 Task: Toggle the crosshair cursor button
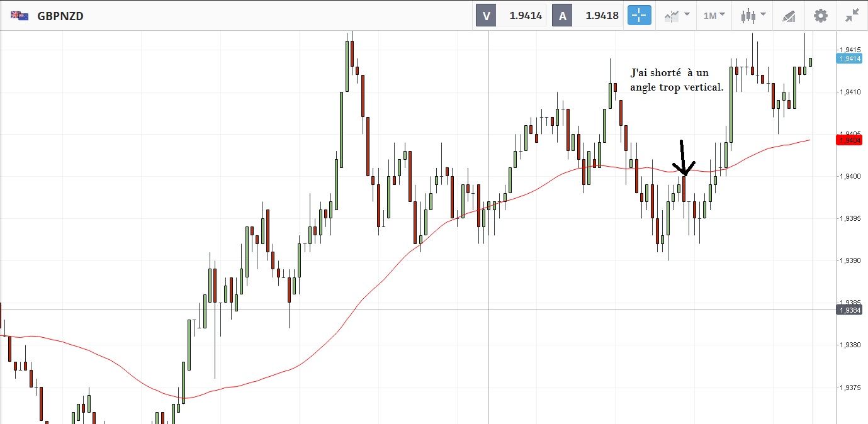click(x=639, y=16)
